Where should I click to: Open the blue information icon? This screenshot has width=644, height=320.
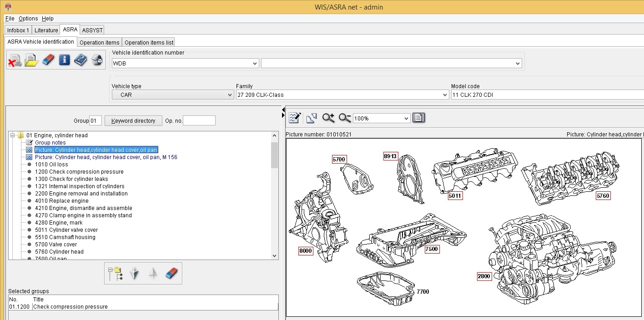(65, 60)
